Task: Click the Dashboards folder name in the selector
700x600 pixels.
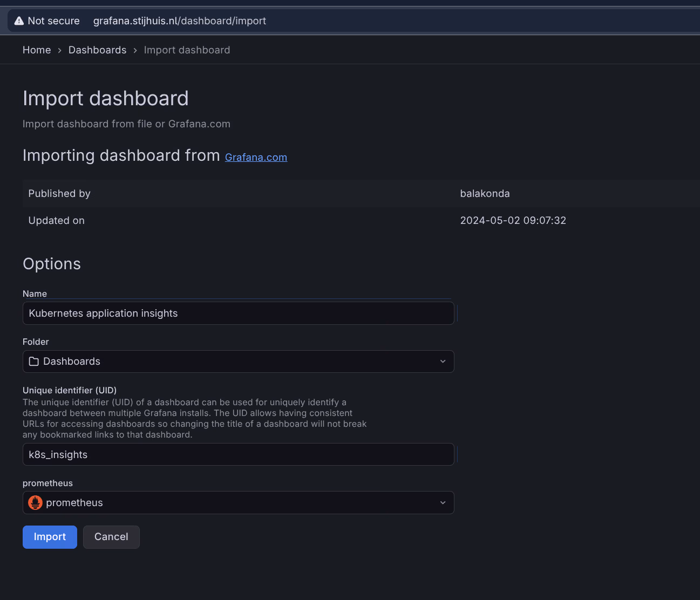Action: click(x=71, y=361)
